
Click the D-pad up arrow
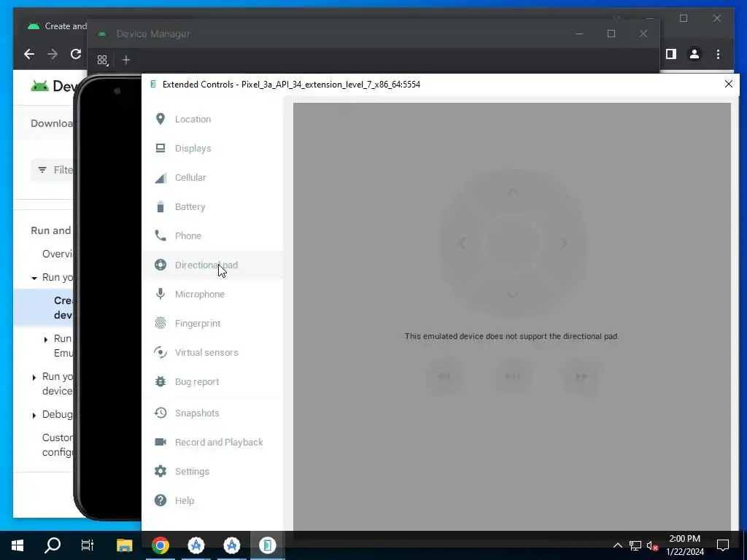[x=513, y=192]
